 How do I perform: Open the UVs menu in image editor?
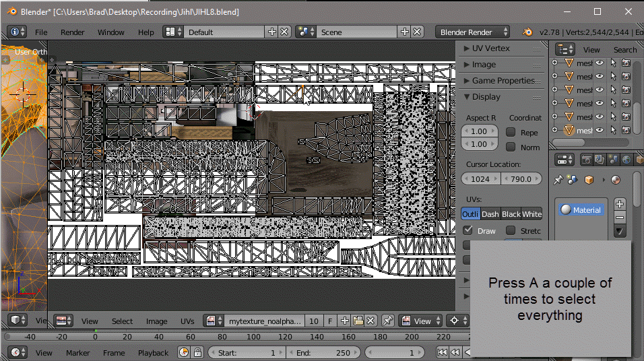tap(187, 321)
